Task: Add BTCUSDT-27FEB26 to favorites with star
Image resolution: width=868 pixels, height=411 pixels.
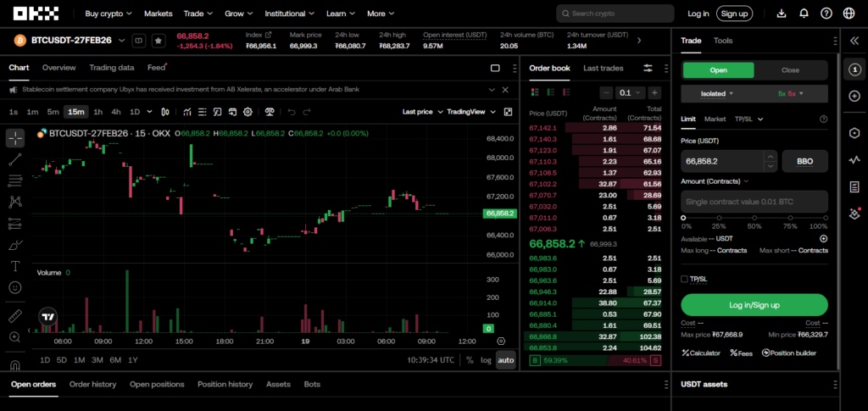Action: pos(159,41)
